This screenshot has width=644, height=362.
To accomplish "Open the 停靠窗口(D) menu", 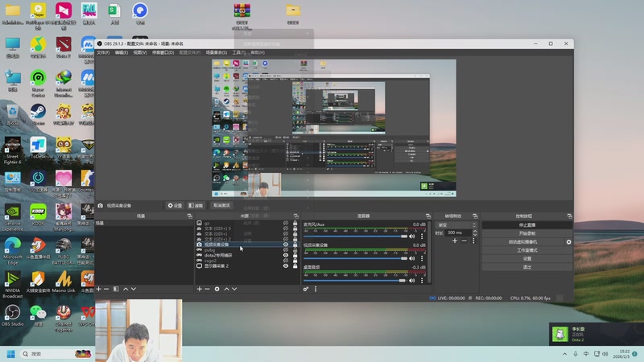I will pos(163,52).
